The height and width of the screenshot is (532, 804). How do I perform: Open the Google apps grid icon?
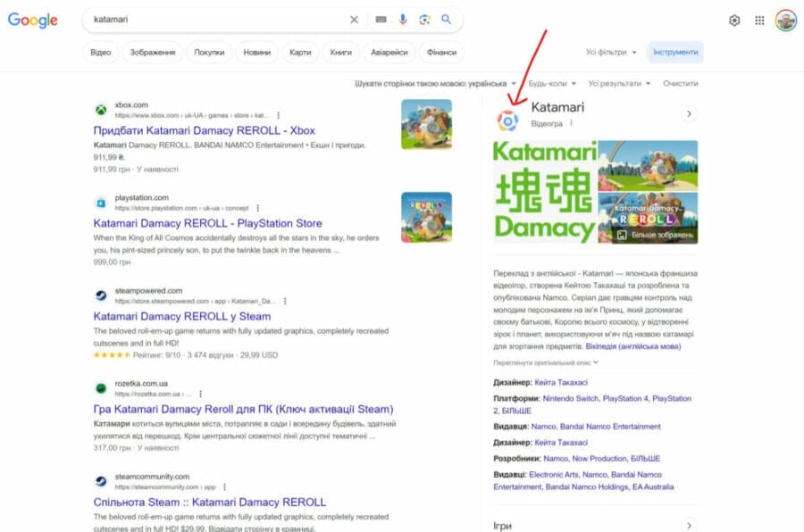click(x=759, y=21)
